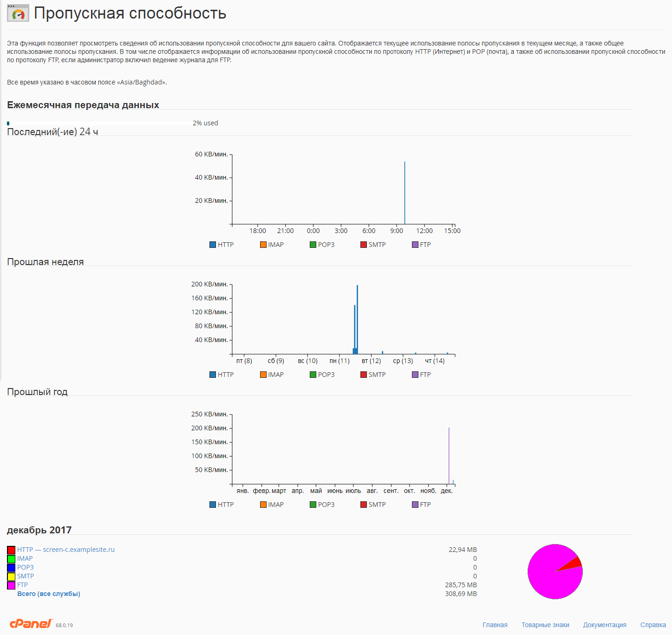Viewport: 672px width, 635px height.
Task: Click the IMAP legend under last 24 hours chart
Action: pos(272,245)
